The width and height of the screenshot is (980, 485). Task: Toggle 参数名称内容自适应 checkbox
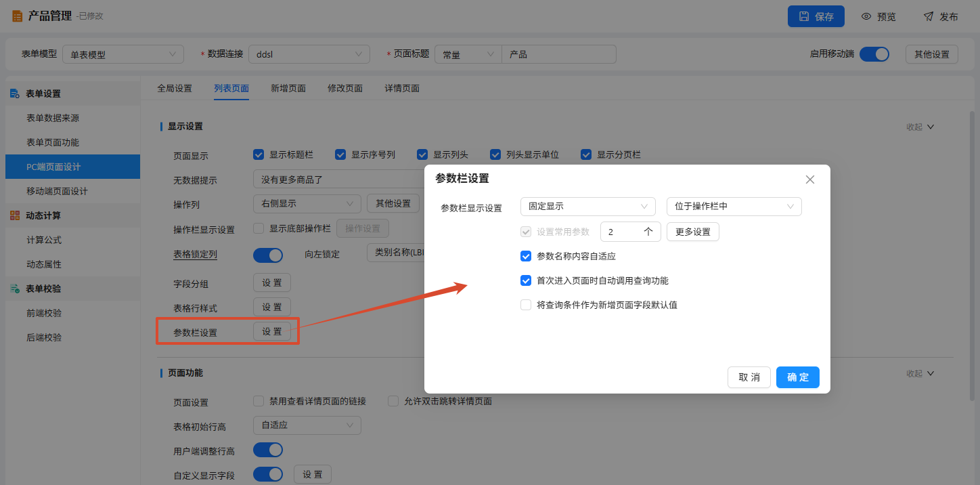(x=526, y=256)
